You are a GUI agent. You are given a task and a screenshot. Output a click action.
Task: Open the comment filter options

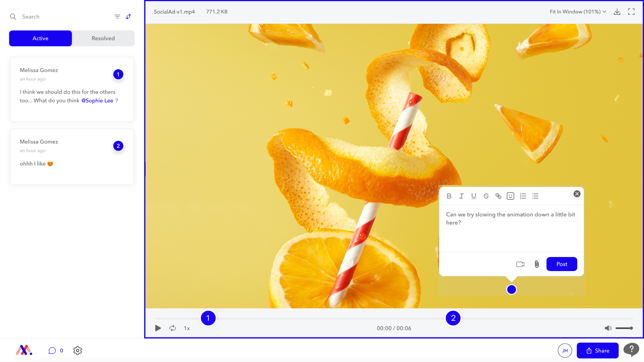point(117,16)
